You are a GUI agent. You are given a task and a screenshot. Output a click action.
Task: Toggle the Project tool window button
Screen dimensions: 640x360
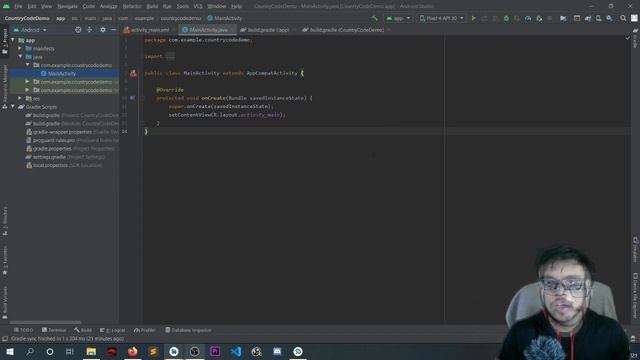5,40
